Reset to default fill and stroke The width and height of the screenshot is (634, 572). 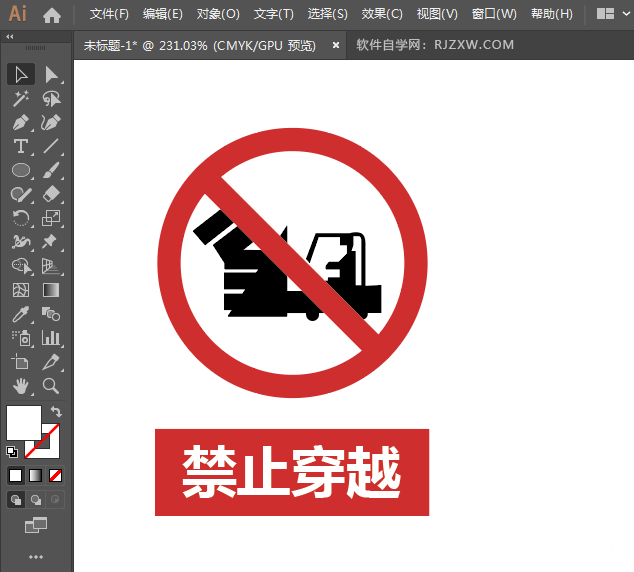pyautogui.click(x=12, y=452)
